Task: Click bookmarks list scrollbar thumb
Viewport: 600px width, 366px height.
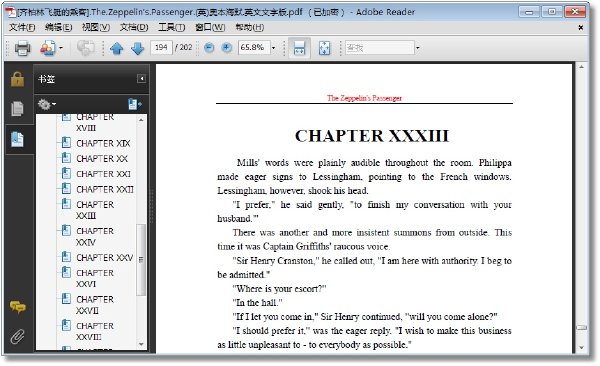Action: tap(141, 260)
